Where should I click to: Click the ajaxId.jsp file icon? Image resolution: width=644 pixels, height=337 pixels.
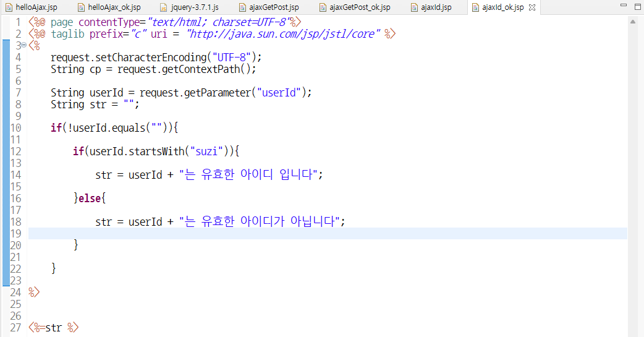(x=415, y=7)
